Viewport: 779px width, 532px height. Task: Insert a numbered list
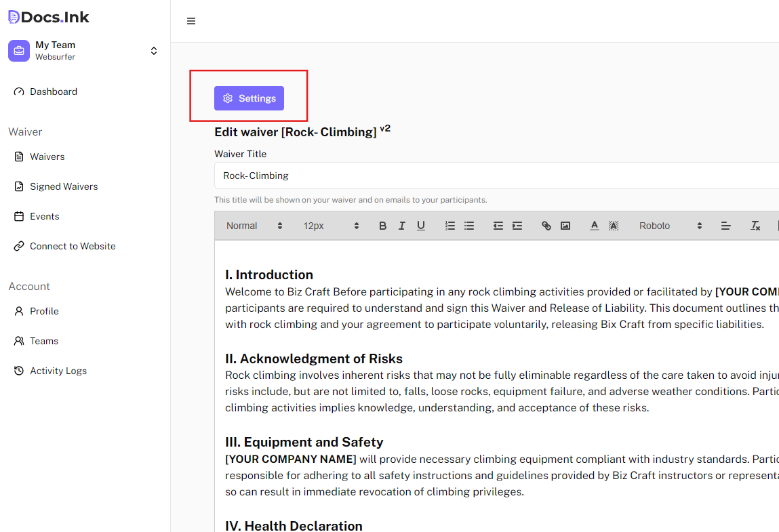450,226
